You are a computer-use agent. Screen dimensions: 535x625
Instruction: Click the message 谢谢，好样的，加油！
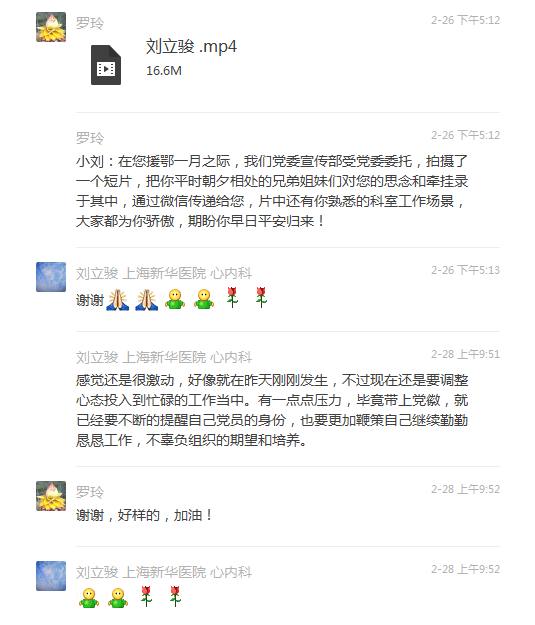coord(144,515)
